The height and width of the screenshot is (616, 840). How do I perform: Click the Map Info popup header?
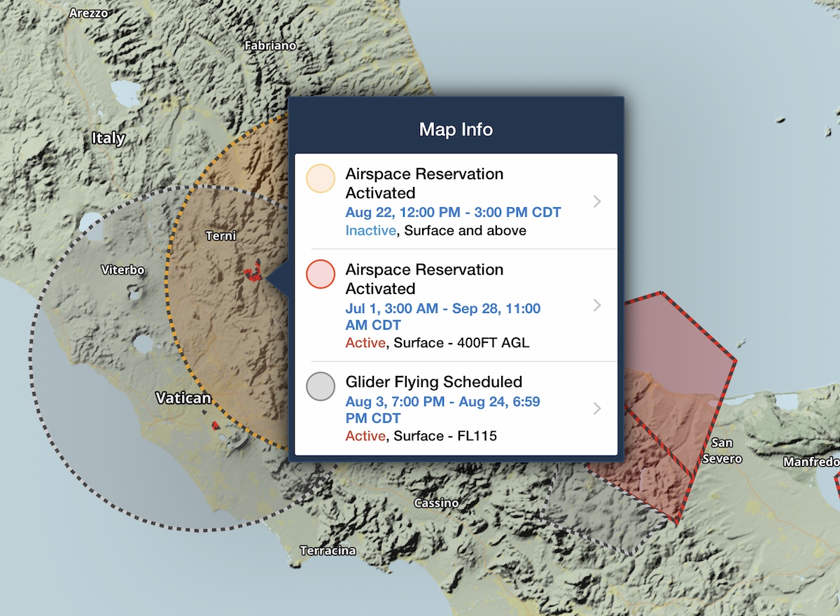(x=456, y=129)
